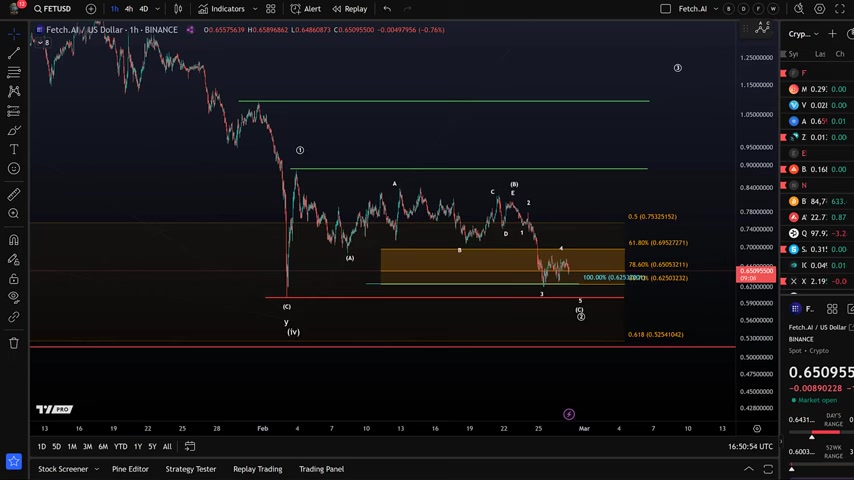Select the YTD date range
The image size is (854, 480).
(120, 447)
